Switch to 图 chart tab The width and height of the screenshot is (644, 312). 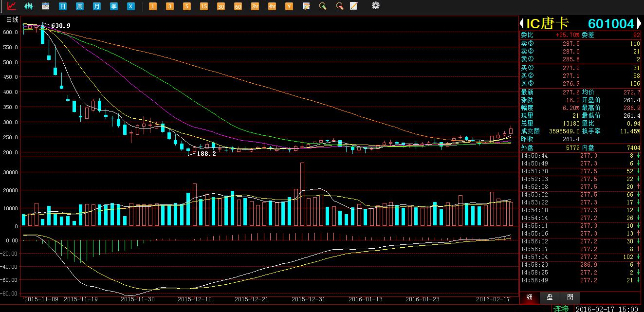(x=570, y=297)
